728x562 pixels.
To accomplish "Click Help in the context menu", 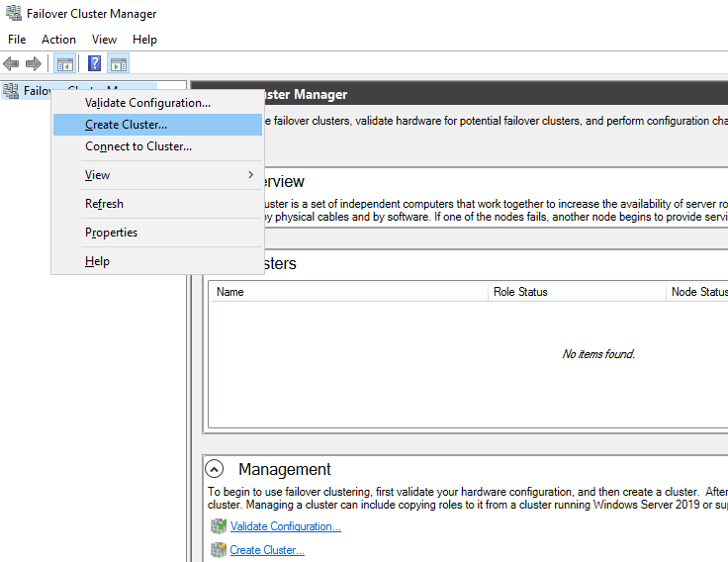I will pyautogui.click(x=158, y=261).
